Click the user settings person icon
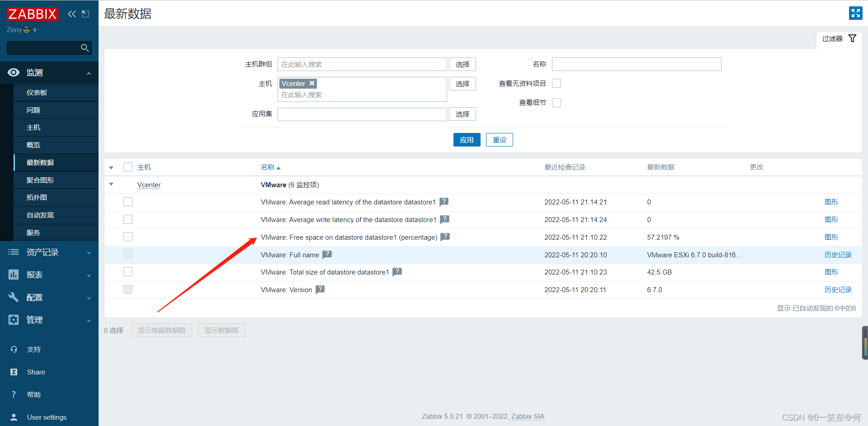Image resolution: width=868 pixels, height=426 pixels. (x=14, y=417)
